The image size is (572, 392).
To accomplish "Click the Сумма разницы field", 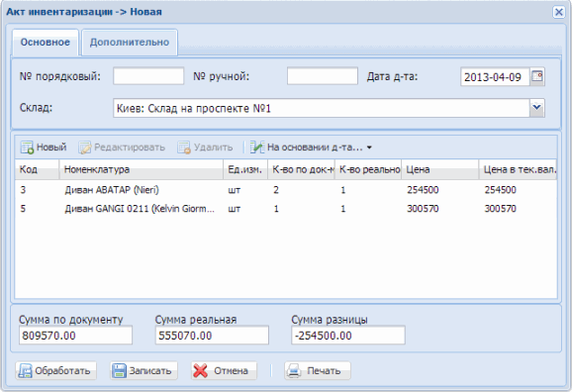I will point(348,336).
